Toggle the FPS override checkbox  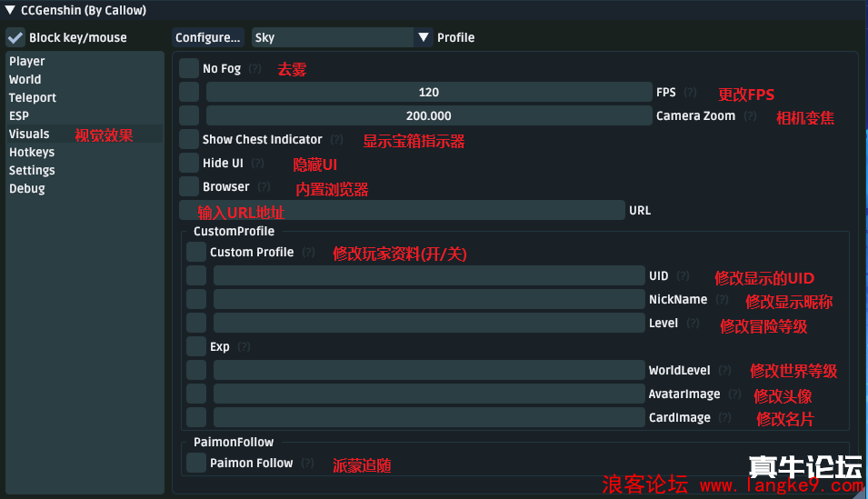[189, 92]
